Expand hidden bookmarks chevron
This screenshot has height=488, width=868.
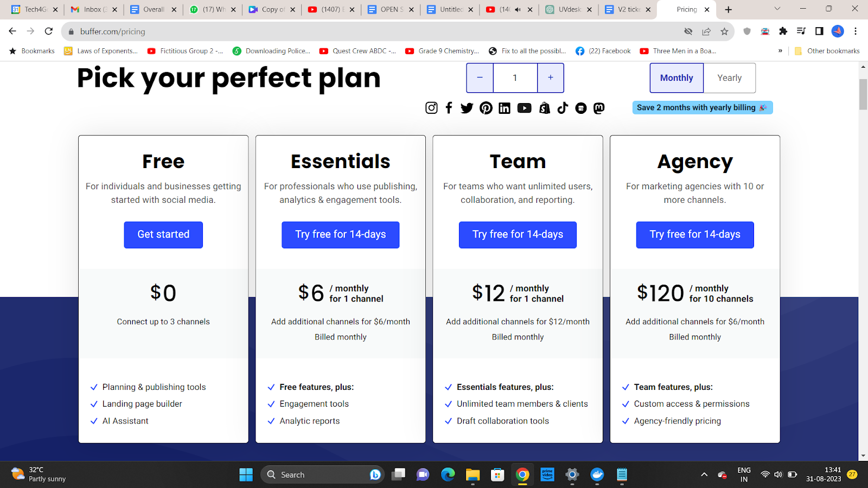coord(780,51)
